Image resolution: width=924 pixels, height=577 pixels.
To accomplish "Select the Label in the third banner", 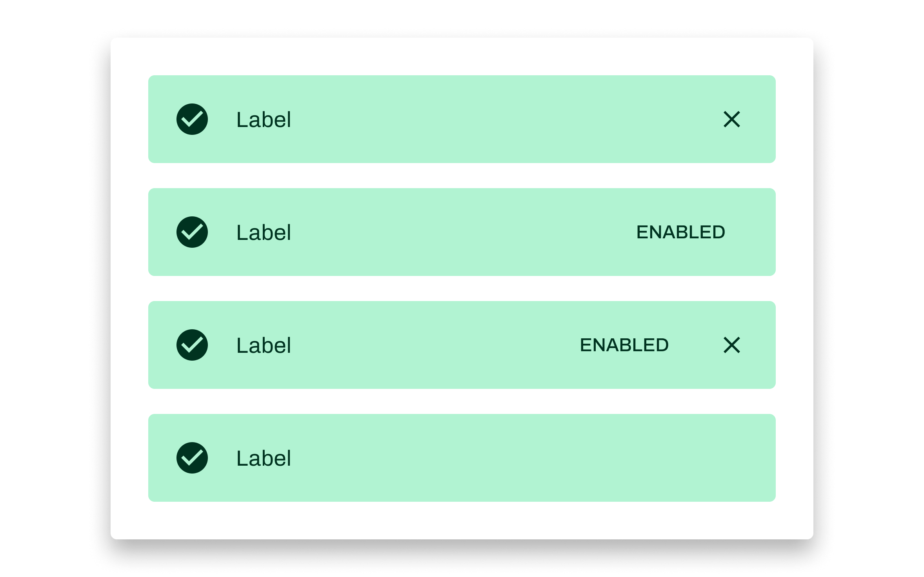I will (263, 345).
